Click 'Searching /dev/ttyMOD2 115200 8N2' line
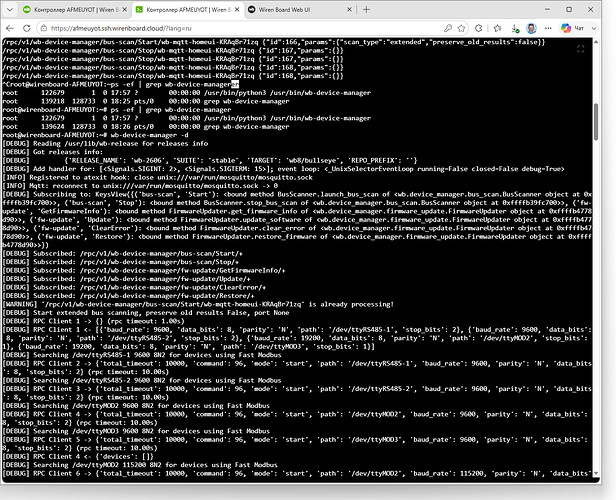This screenshot has width=616, height=500. point(140,465)
